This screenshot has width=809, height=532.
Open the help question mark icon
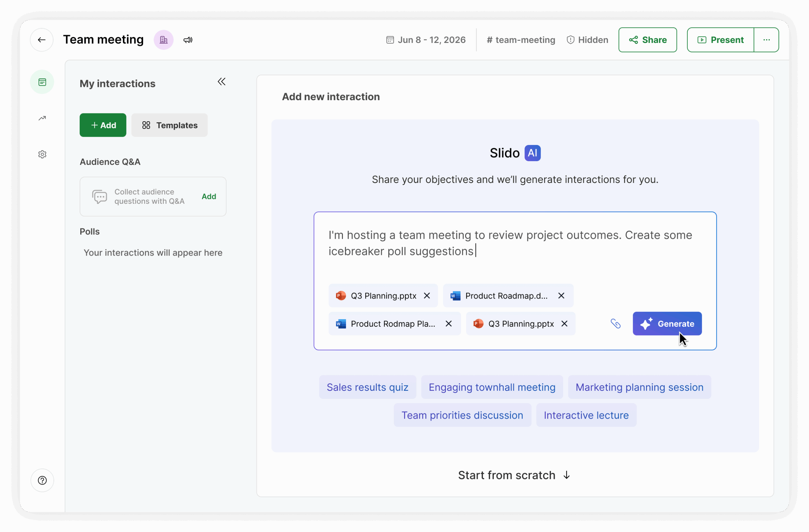(x=42, y=480)
